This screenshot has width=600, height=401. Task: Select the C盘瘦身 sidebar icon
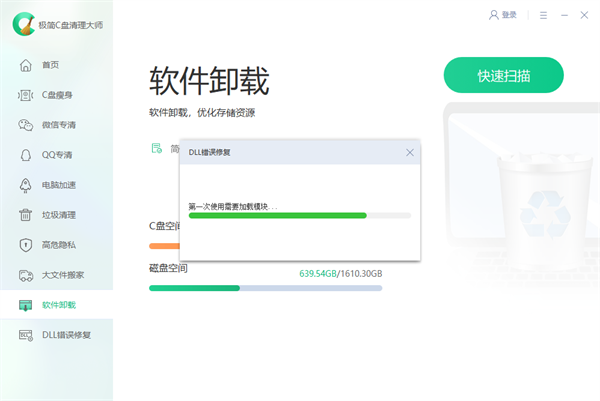tap(27, 95)
